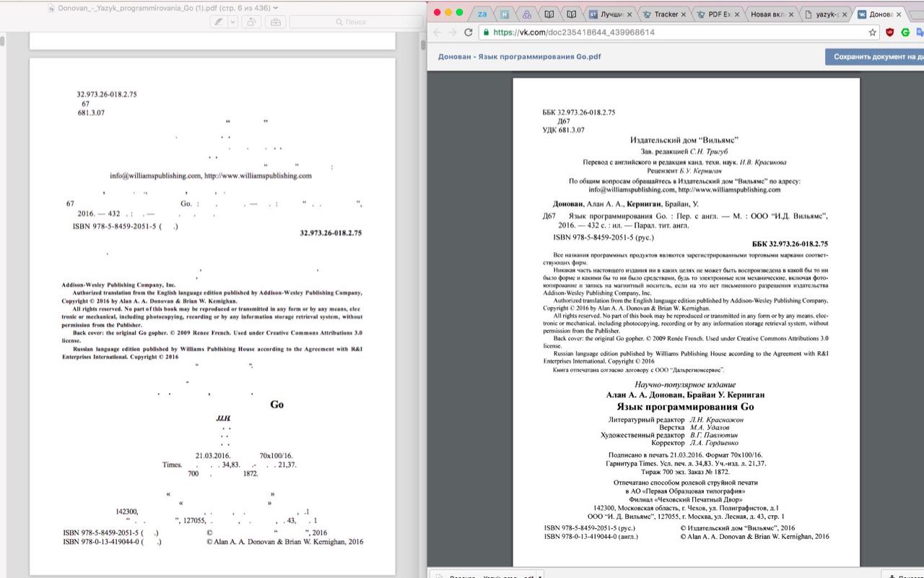The height and width of the screenshot is (578, 924).
Task: Close the active VK 'Донова' tab
Action: point(899,14)
